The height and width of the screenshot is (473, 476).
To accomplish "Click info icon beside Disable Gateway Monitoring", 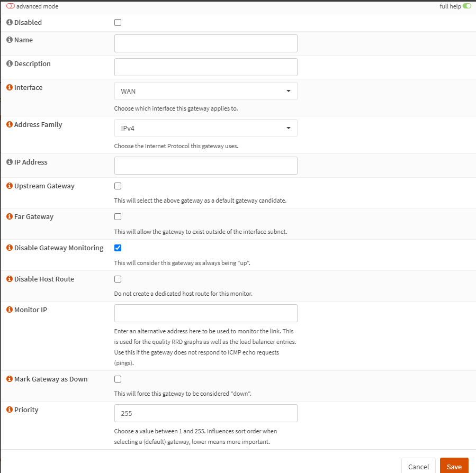I will click(x=10, y=248).
